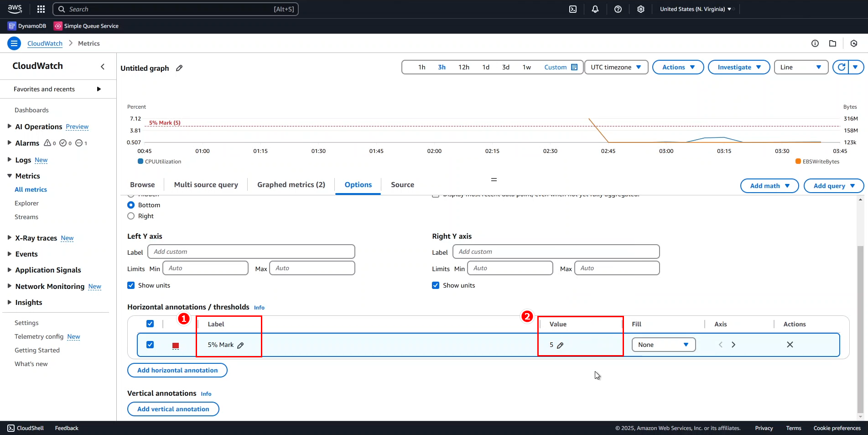Click the Add horizontal annotation button
The height and width of the screenshot is (435, 868).
(177, 370)
